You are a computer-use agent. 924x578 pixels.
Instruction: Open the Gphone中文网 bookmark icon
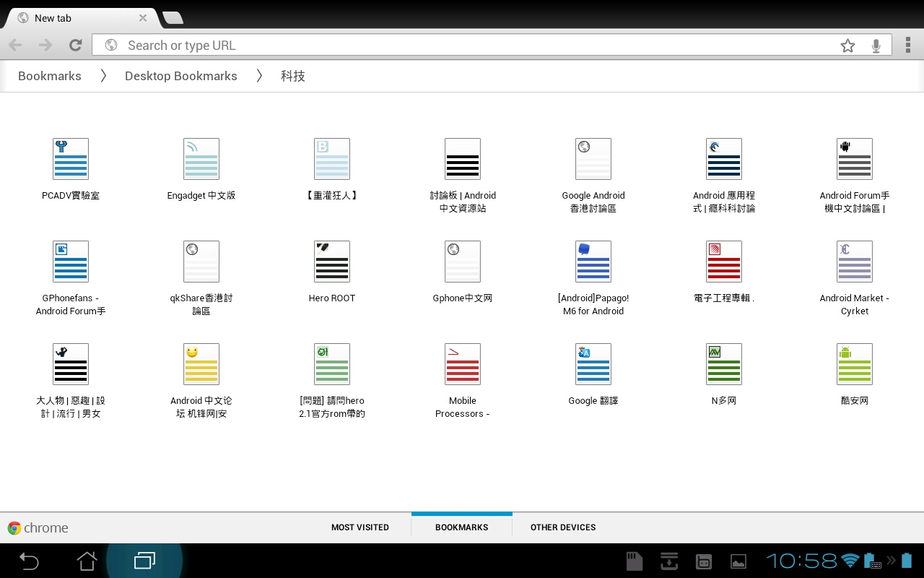pyautogui.click(x=463, y=262)
